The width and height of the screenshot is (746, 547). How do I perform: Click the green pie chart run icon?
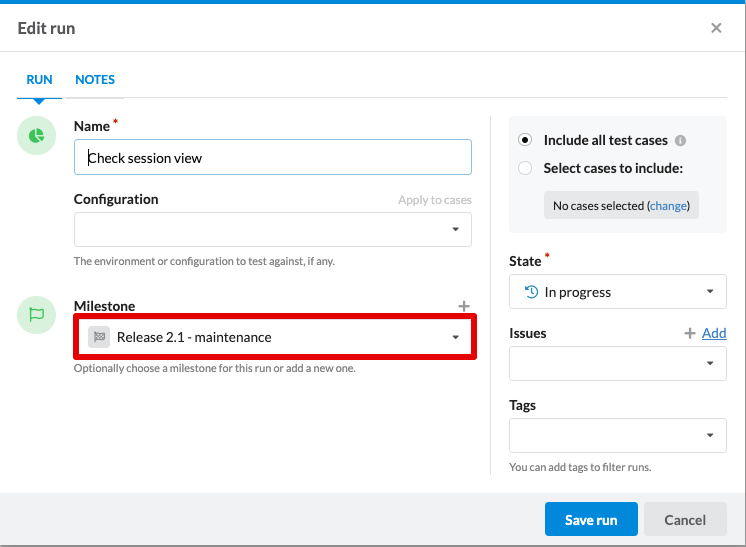click(37, 136)
